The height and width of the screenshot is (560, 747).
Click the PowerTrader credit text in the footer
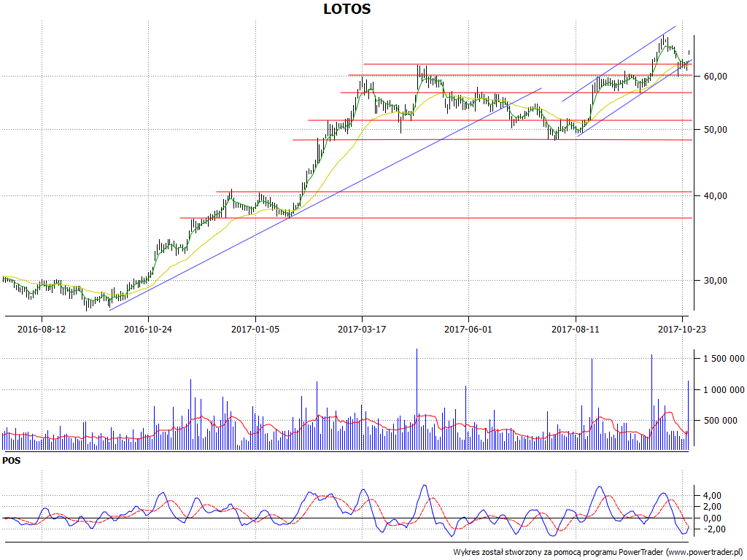click(598, 552)
